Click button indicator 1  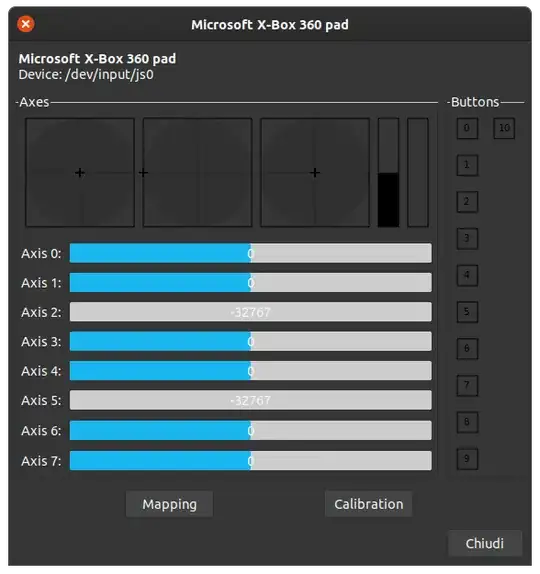point(467,165)
